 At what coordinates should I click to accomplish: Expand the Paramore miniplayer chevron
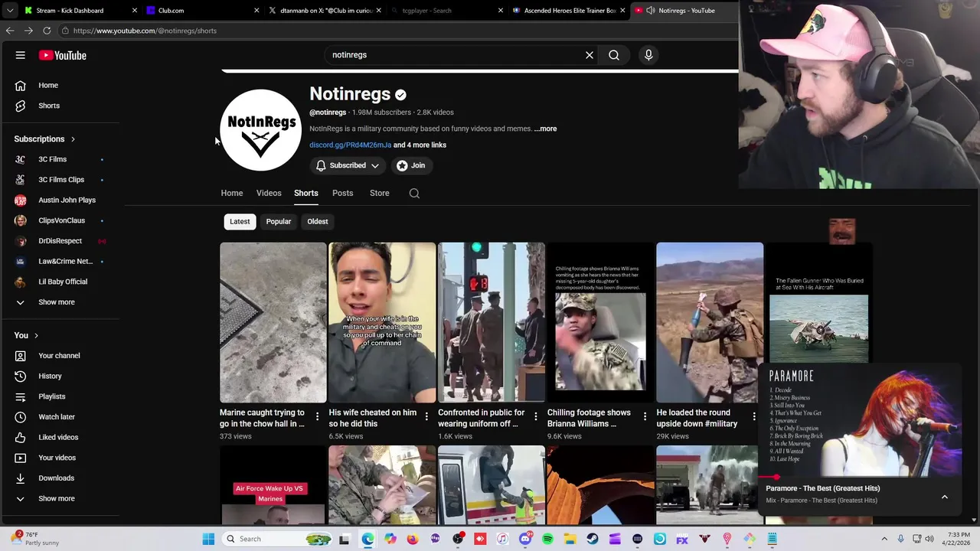coord(945,497)
